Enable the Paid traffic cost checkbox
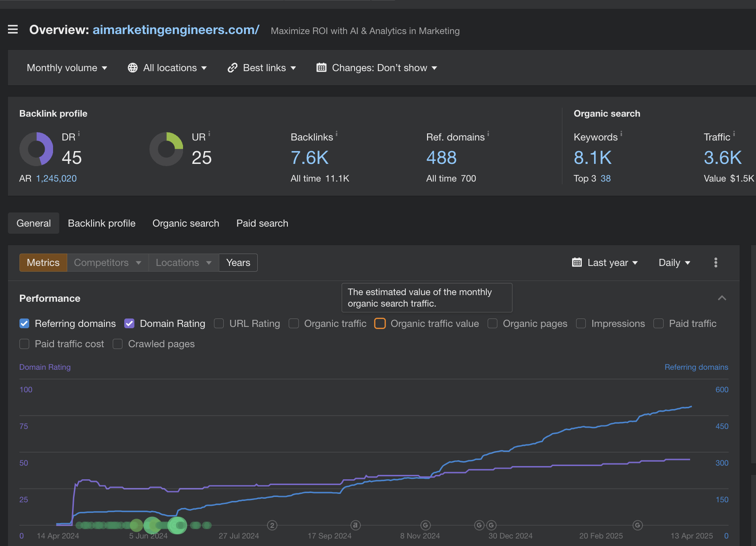The image size is (756, 546). 24,344
